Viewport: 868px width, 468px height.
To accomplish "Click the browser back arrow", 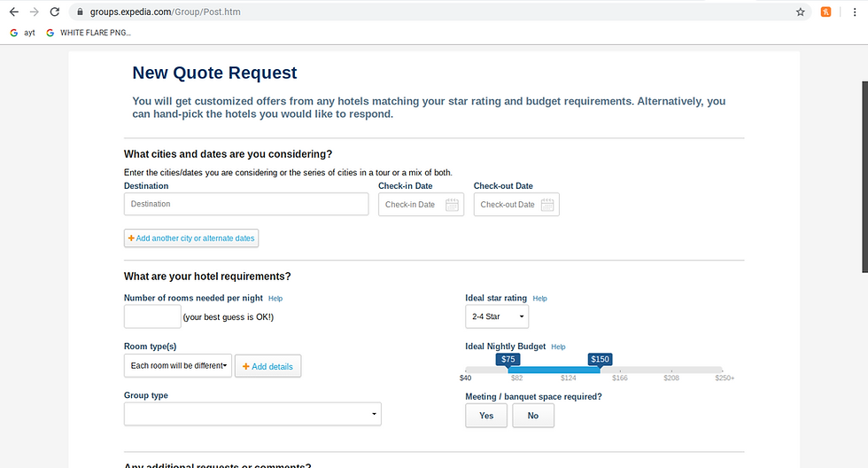I will (x=13, y=12).
